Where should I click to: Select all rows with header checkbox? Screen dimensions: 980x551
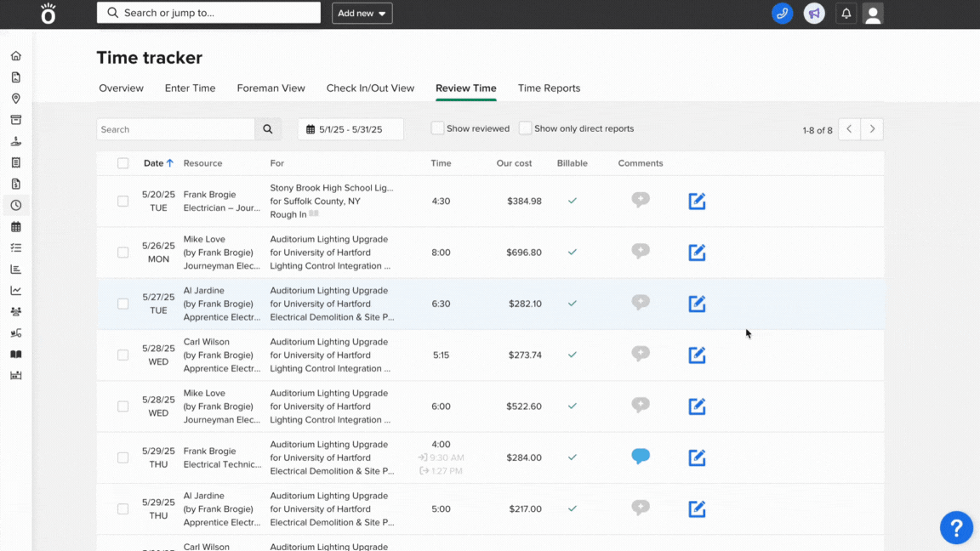123,163
